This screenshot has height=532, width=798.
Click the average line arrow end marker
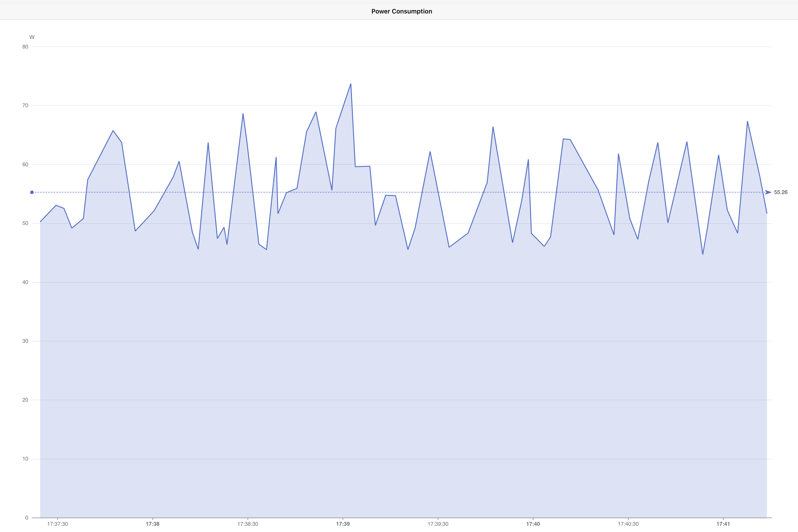coord(768,192)
